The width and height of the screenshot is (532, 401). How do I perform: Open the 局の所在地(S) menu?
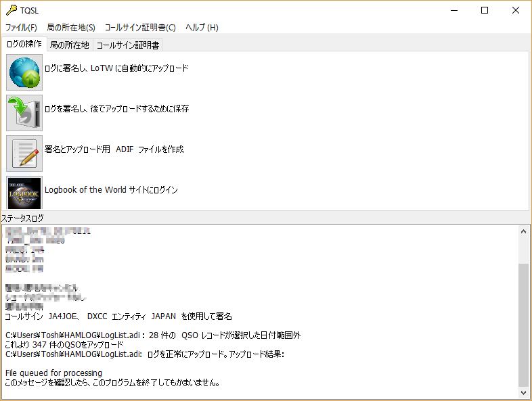click(71, 28)
